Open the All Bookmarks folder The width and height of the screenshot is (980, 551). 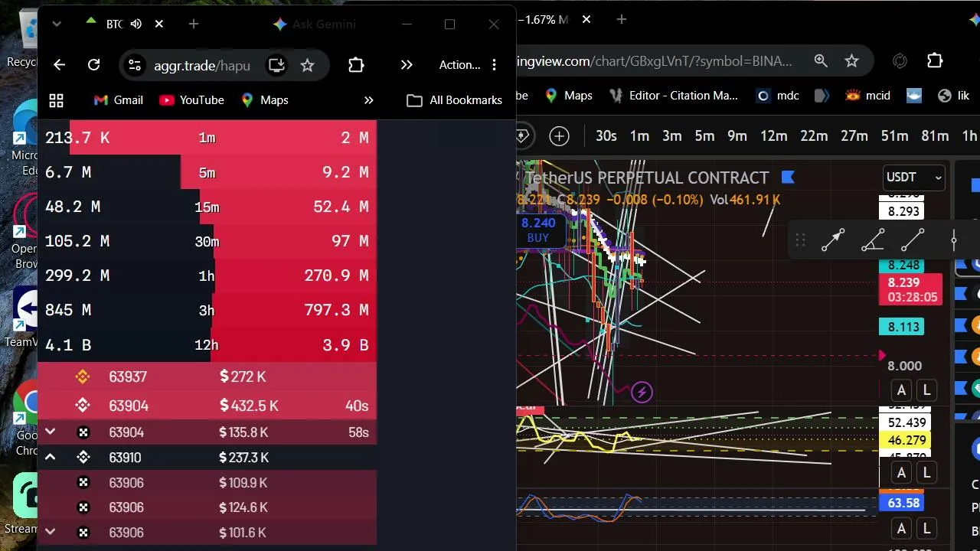(x=454, y=100)
